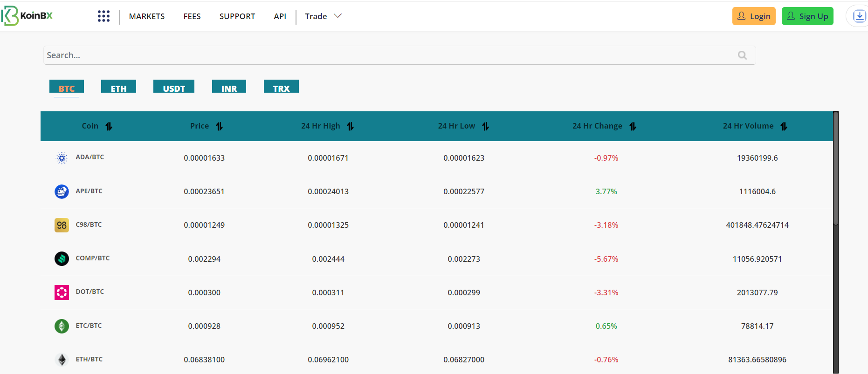Click the download app icon

[x=859, y=16]
